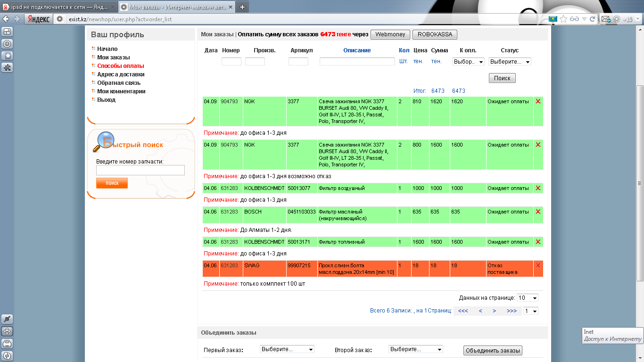644x362 pixels.
Task: Open history clock icon in left sidebar
Action: 8,44
